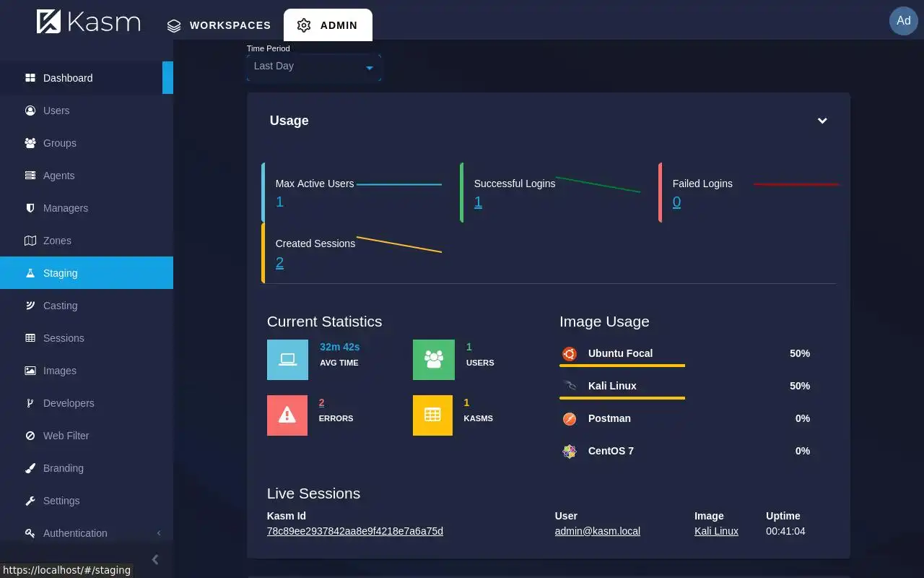Navigate to Managers

point(87,208)
